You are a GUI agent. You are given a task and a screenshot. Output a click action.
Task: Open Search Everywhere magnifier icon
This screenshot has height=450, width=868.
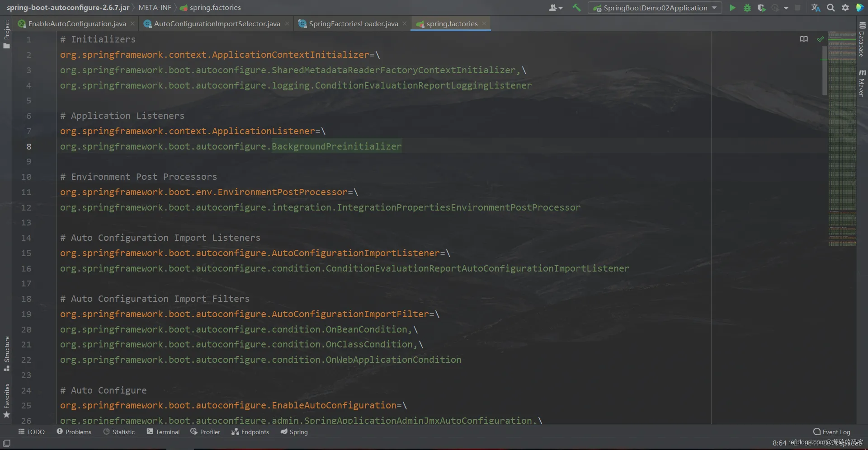830,8
